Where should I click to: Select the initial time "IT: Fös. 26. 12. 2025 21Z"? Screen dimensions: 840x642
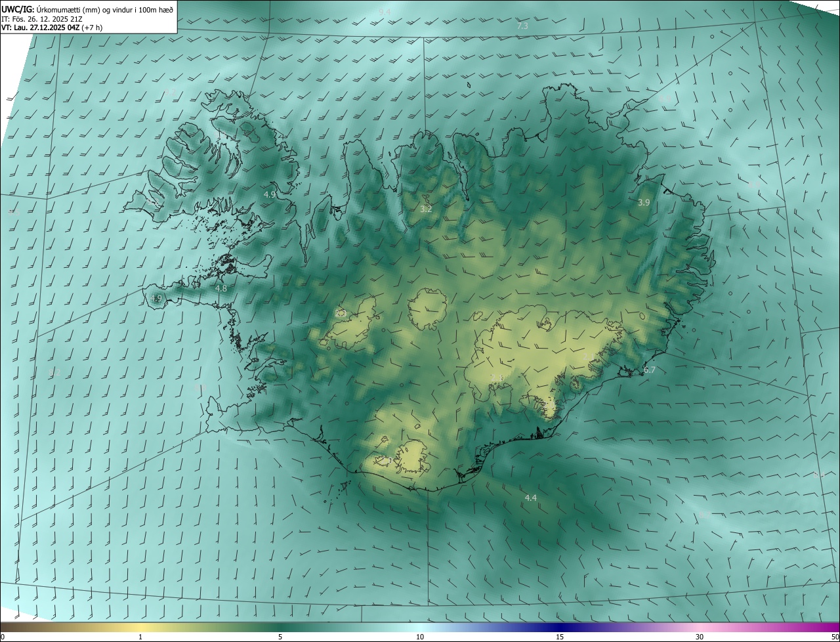tap(42, 19)
